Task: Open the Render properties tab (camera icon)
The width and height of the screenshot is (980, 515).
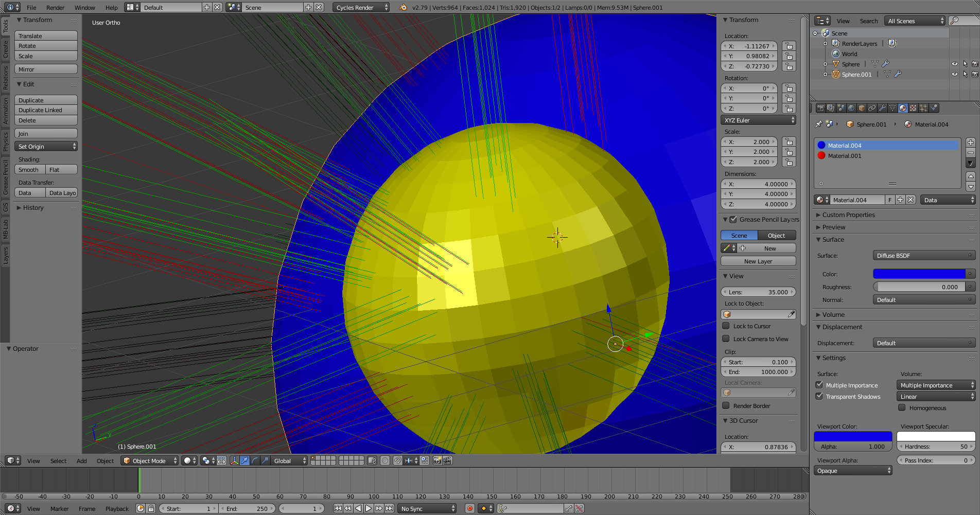Action: [820, 109]
